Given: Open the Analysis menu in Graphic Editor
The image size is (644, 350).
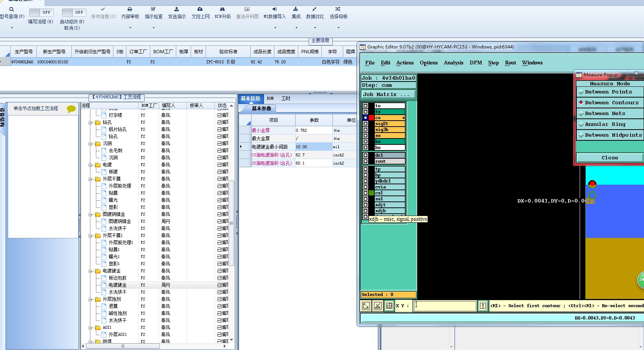Looking at the screenshot, I should tap(454, 63).
